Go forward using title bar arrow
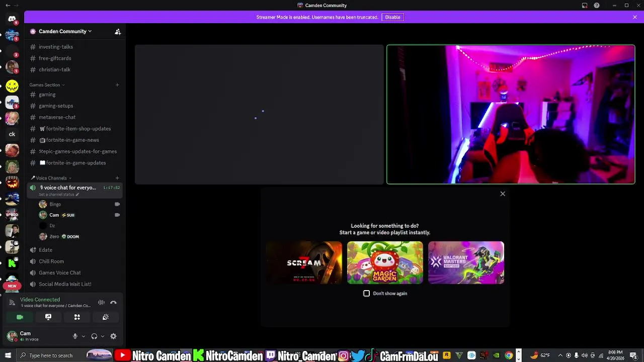The width and height of the screenshot is (644, 362). pyautogui.click(x=16, y=6)
